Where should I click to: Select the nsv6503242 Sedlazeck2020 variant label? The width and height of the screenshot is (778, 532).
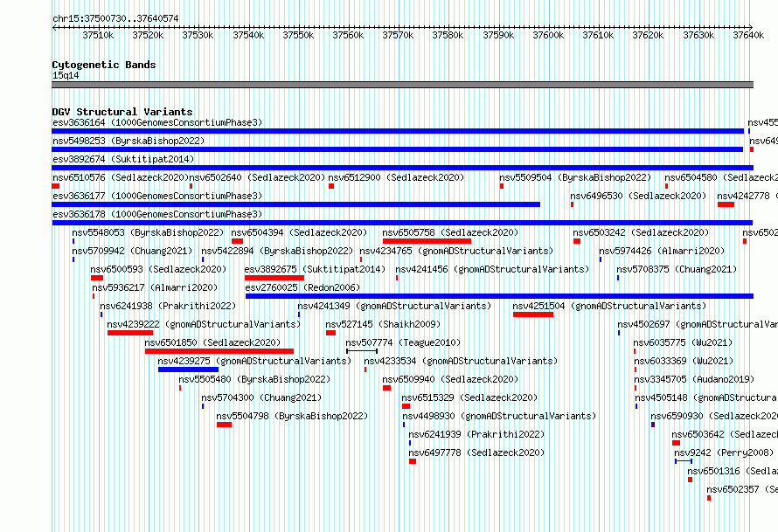[641, 232]
